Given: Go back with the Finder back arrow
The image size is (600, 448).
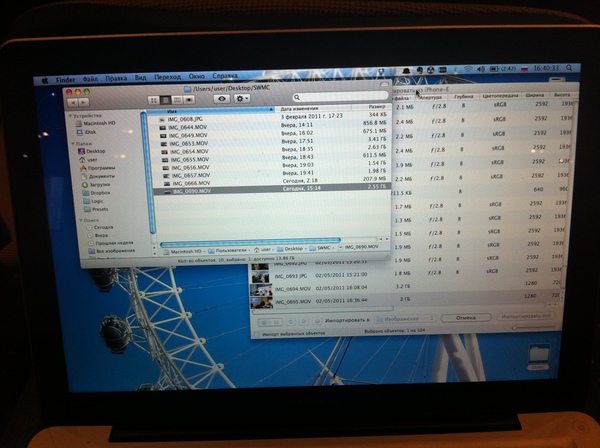Looking at the screenshot, I should pyautogui.click(x=72, y=102).
